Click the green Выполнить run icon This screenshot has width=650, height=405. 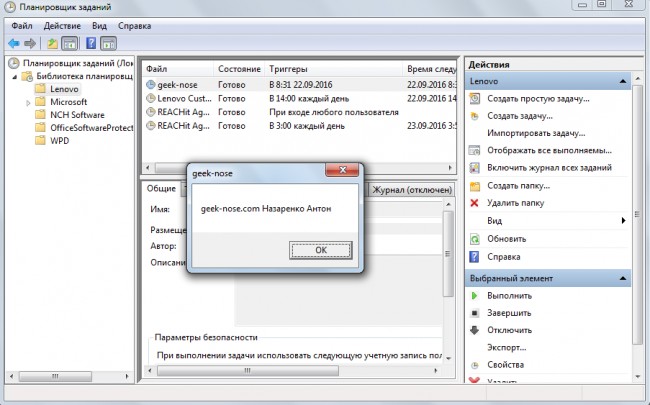coord(475,296)
